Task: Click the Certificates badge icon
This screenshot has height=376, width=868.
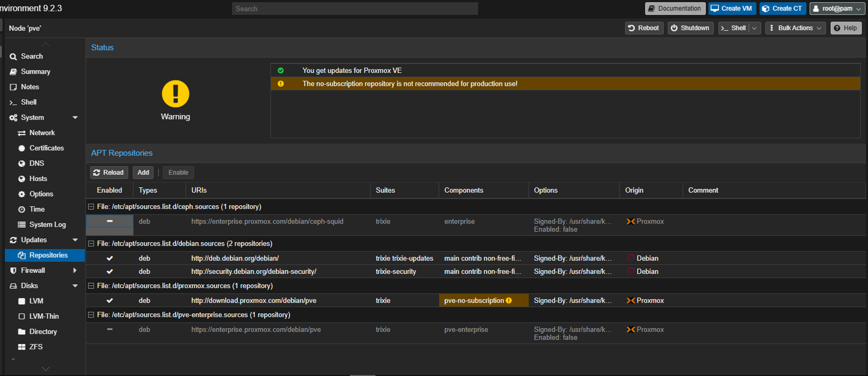Action: click(x=21, y=148)
